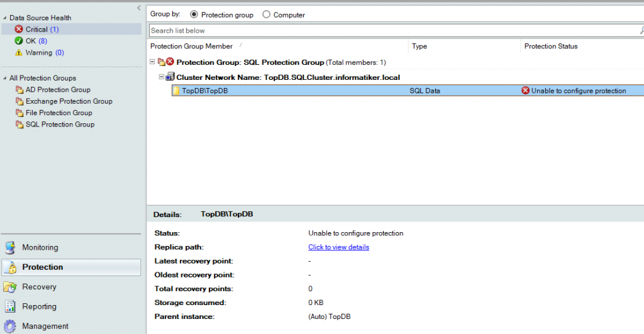This screenshot has height=334, width=644.
Task: Click the Protection workspace lock icon
Action: coord(11,267)
